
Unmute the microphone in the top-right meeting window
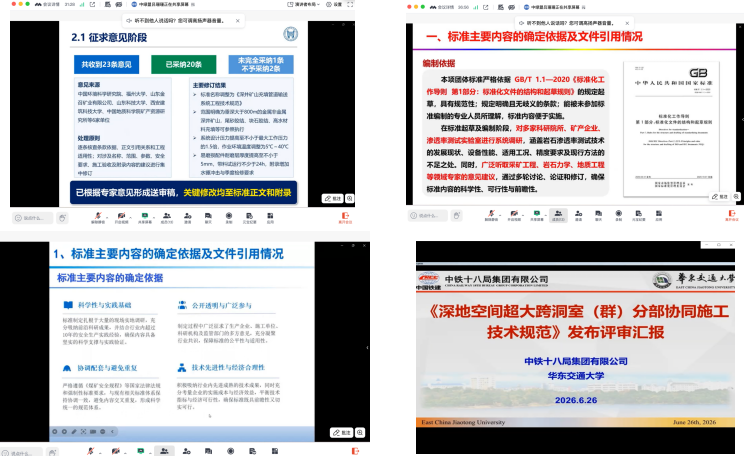[491, 214]
